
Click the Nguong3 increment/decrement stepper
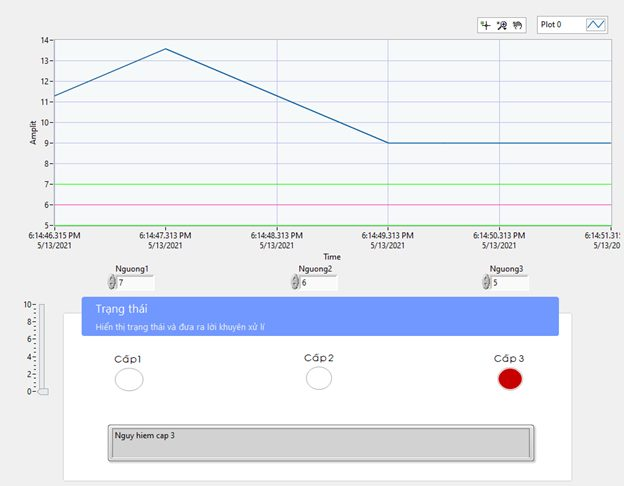click(486, 282)
